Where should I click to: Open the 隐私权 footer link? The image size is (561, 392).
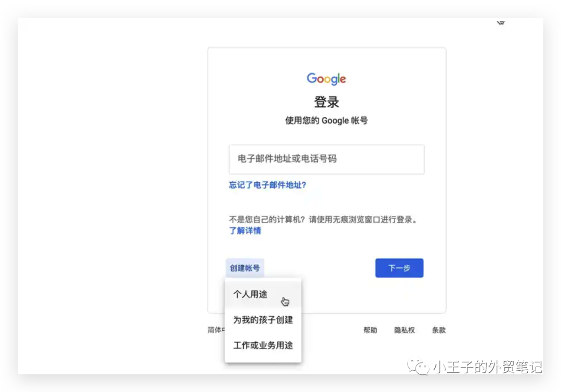point(404,330)
